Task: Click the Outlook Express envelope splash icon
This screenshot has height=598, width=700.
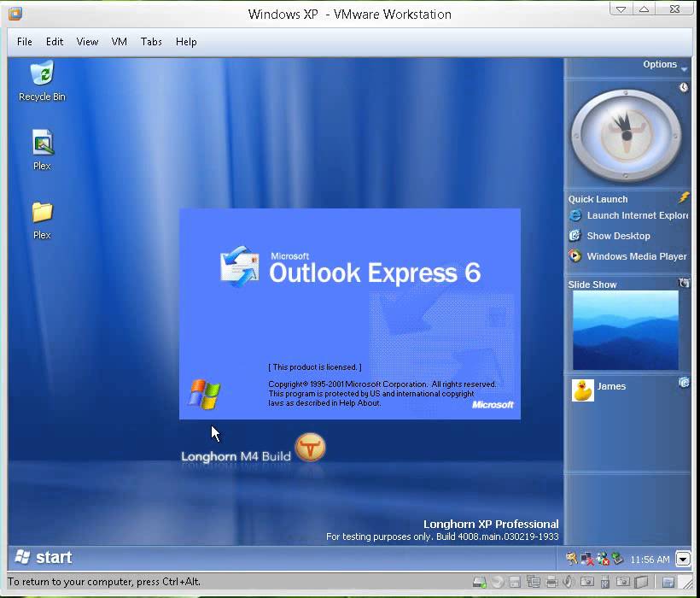Action: [239, 267]
